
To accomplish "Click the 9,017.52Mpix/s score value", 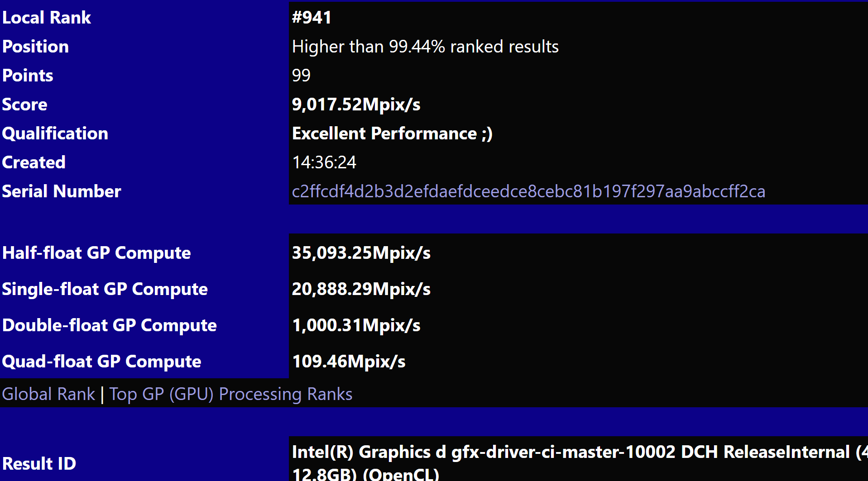I will (x=356, y=105).
